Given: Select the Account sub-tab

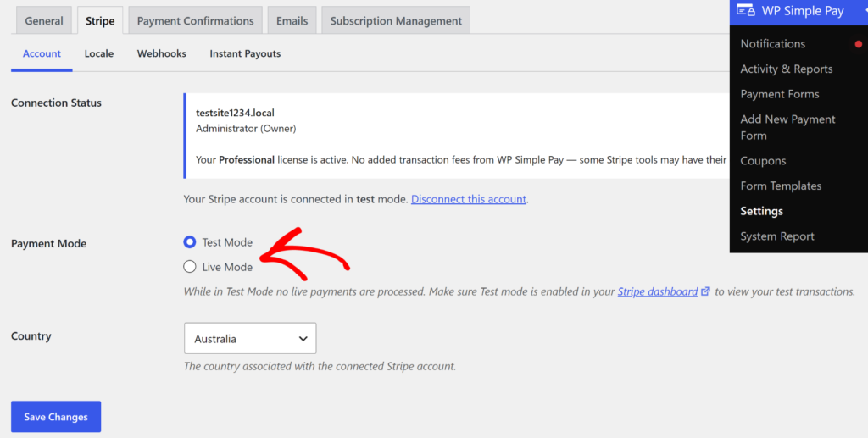Looking at the screenshot, I should [x=42, y=53].
